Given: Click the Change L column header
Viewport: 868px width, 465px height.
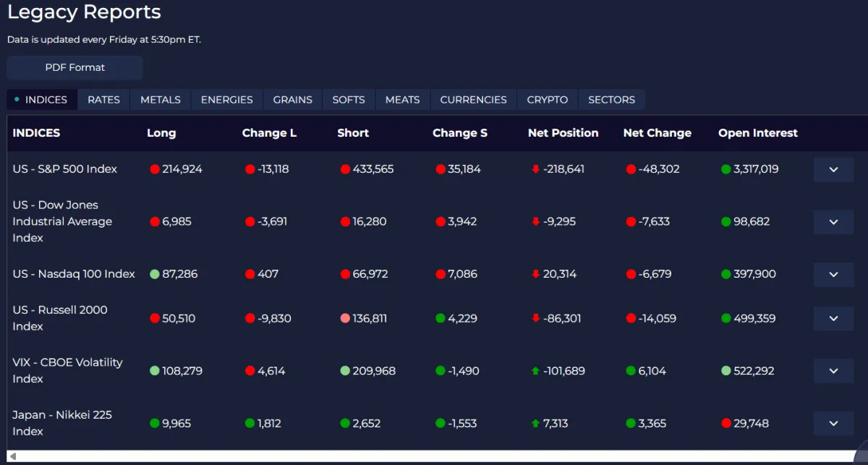Looking at the screenshot, I should [x=269, y=133].
